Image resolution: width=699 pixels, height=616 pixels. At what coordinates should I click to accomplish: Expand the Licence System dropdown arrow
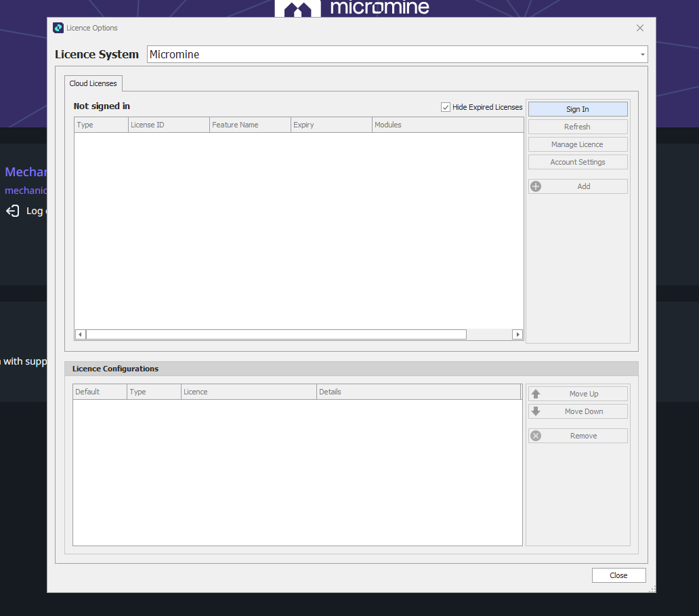click(642, 54)
